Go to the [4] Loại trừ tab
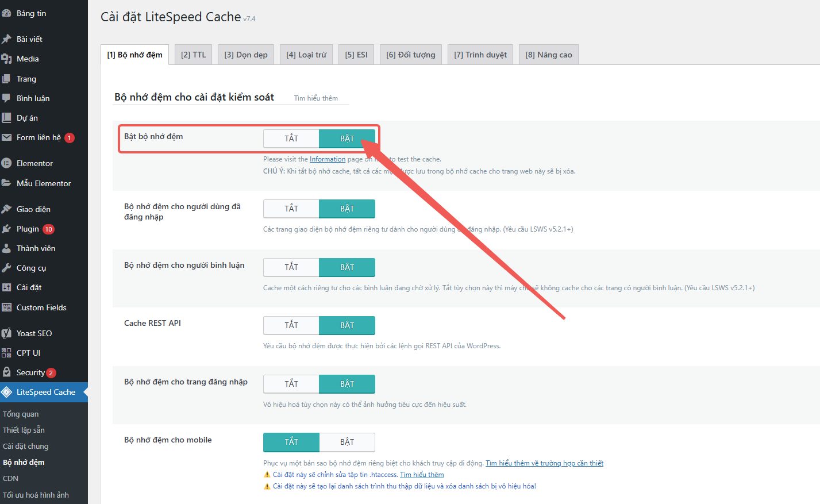This screenshot has width=820, height=504. [306, 55]
